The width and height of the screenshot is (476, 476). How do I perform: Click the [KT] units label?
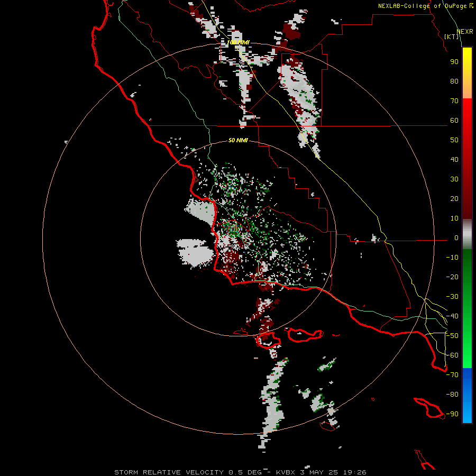[452, 36]
